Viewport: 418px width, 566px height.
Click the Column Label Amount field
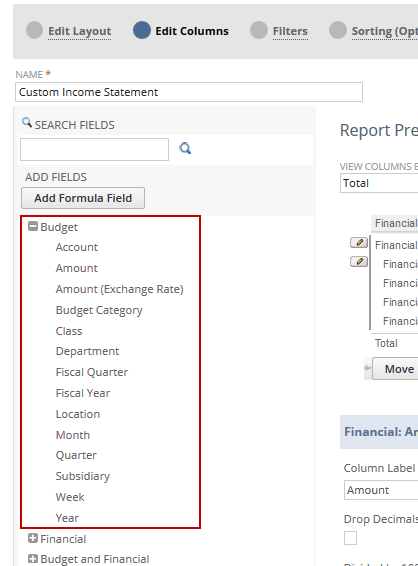coord(381,490)
